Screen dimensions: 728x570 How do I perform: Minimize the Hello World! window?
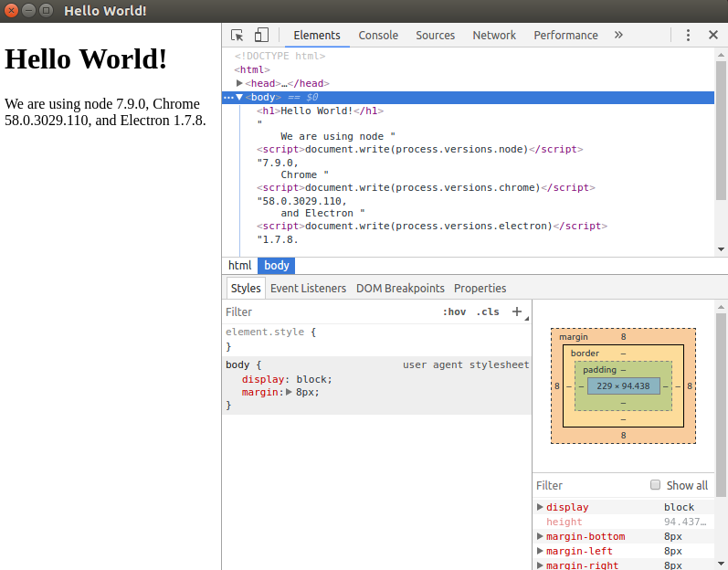coord(29,10)
